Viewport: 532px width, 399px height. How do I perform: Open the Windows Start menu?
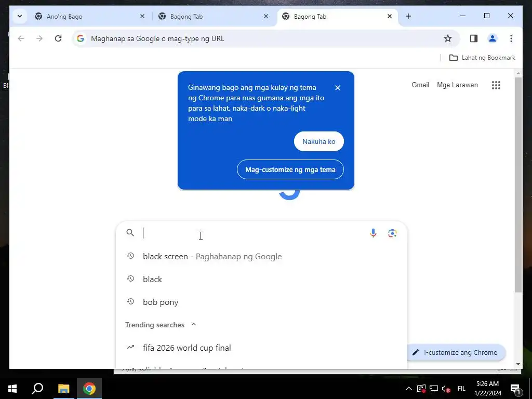tap(12, 389)
